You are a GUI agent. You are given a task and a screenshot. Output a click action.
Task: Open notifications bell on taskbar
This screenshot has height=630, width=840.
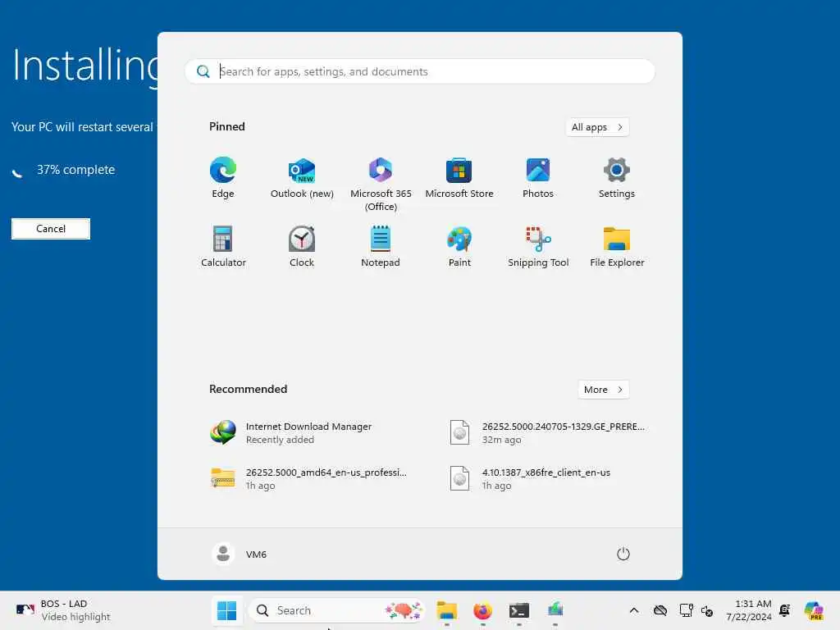[784, 610]
